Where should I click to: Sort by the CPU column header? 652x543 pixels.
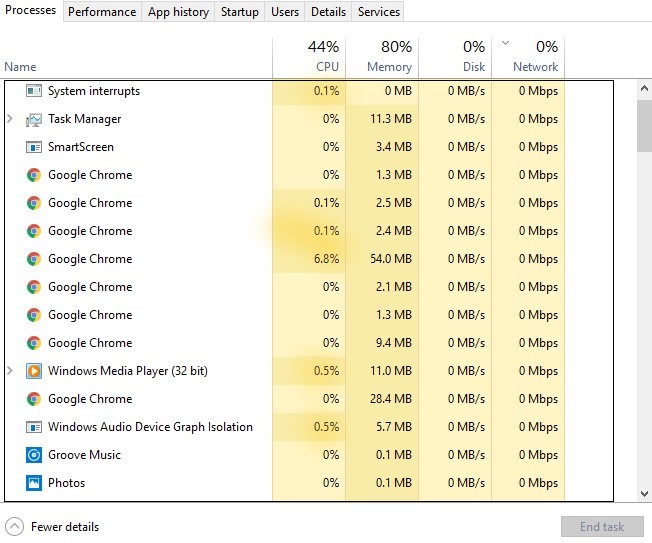point(309,57)
